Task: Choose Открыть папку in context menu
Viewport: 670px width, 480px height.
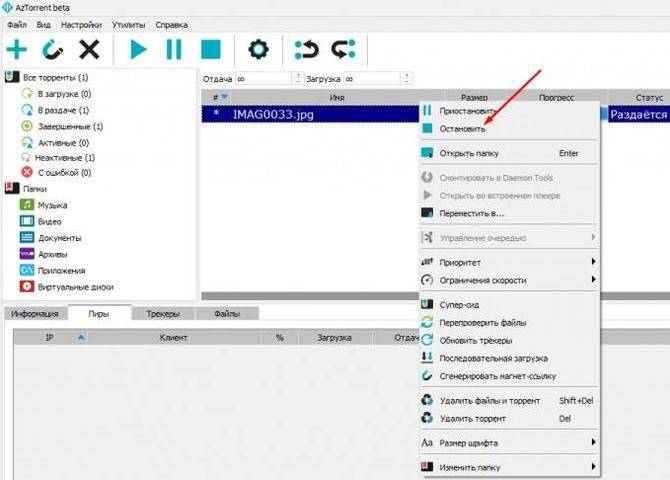Action: click(509, 153)
